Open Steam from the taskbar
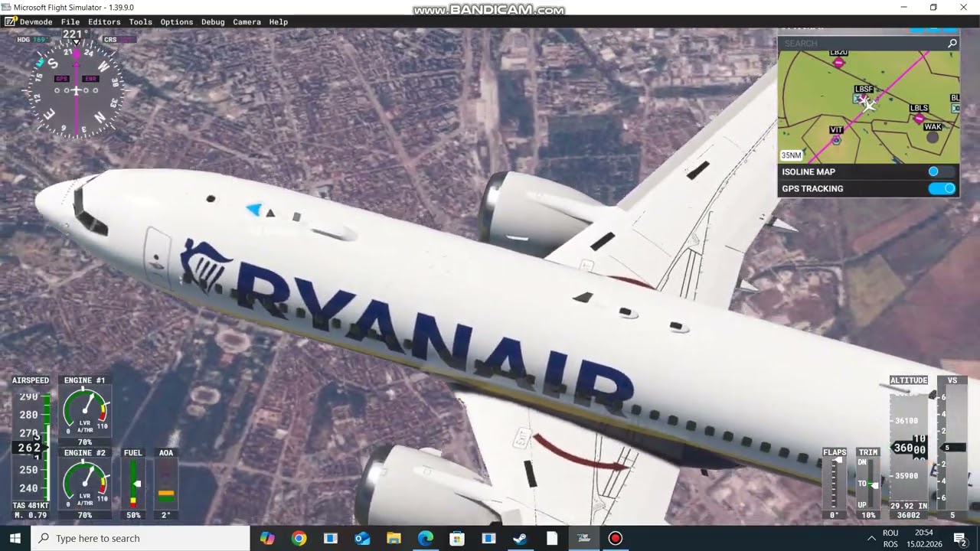 [x=520, y=538]
